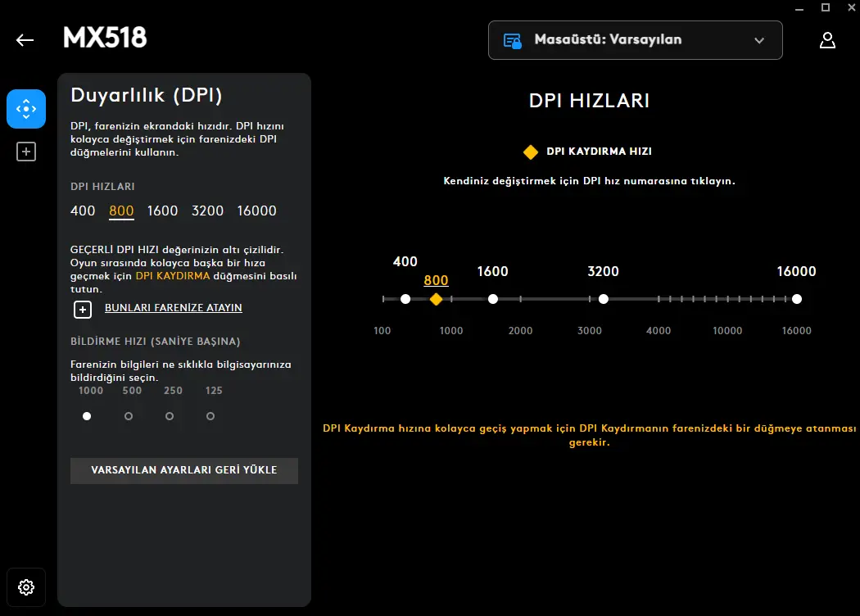The height and width of the screenshot is (616, 860).
Task: Click the 3200 DPI slider handle
Action: pos(604,299)
